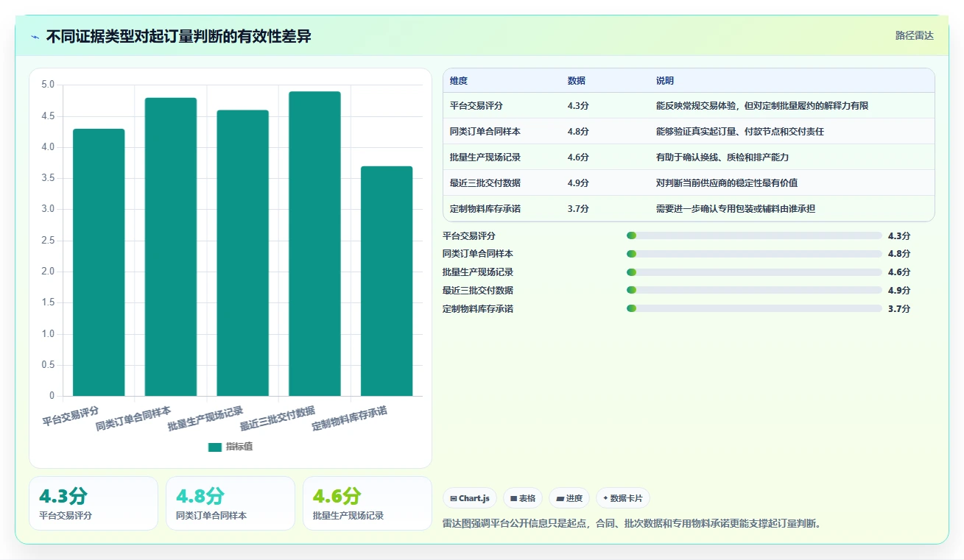Click the description 有助于确认换线、质检和排产能力

click(x=722, y=157)
